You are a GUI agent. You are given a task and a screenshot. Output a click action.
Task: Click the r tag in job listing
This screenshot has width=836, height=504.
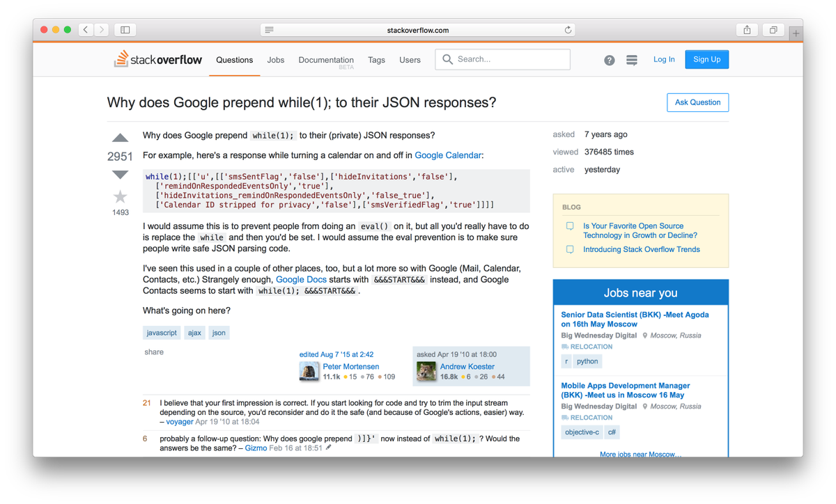click(x=566, y=361)
